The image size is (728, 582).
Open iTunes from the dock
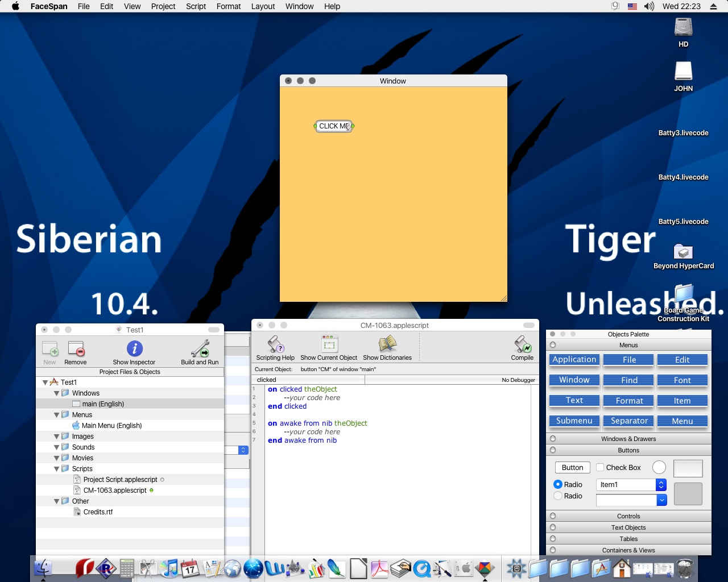click(169, 568)
